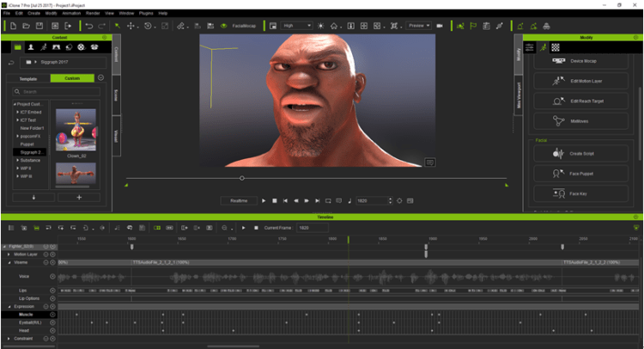Click the Redo arrow icon
This screenshot has height=349, width=644.
101,26
